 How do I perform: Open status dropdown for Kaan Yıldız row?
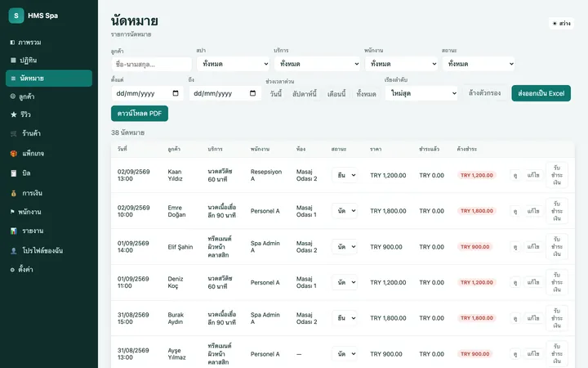345,175
